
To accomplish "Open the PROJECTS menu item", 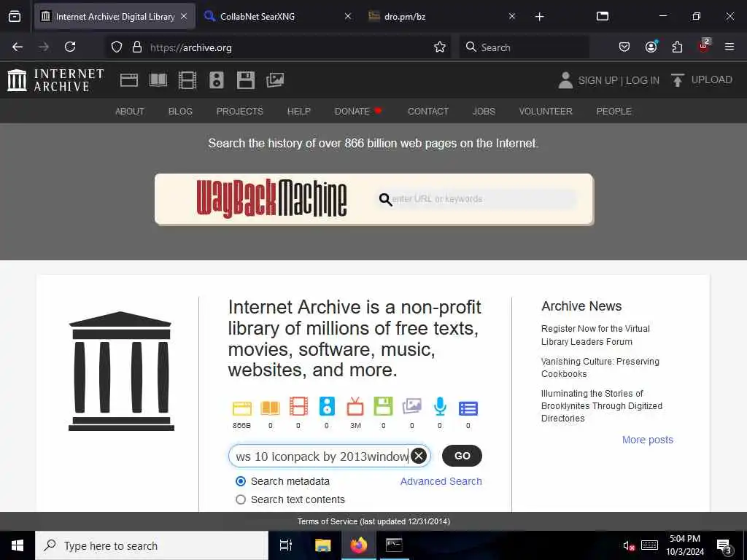I will coord(239,112).
